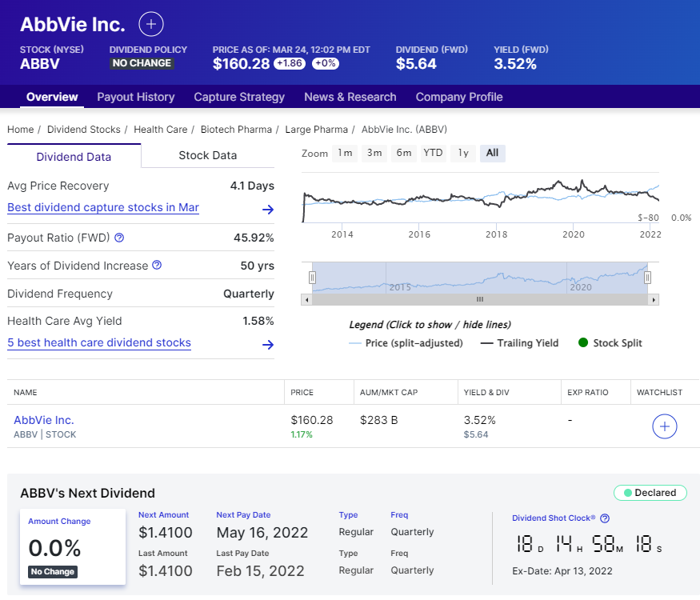The height and width of the screenshot is (600, 700).
Task: Open AbbVie Inc. link in table
Action: 44,420
